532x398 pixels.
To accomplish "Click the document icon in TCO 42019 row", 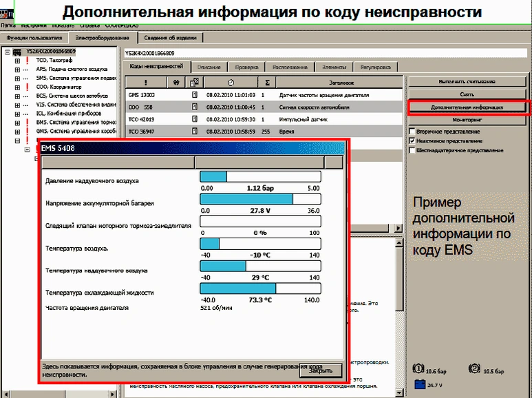I will click(195, 118).
